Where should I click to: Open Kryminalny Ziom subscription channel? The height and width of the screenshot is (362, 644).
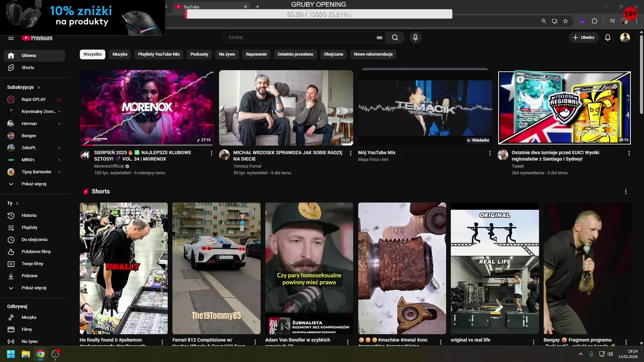tap(35, 112)
